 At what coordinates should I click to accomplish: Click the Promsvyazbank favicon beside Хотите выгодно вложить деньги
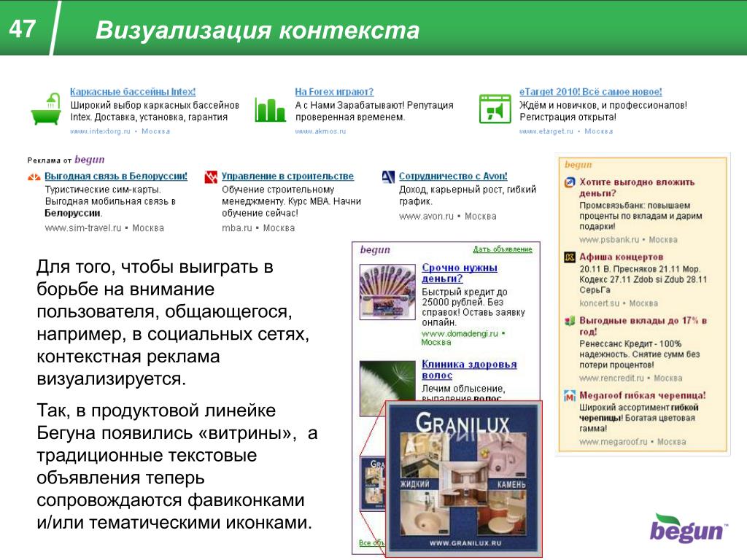pos(570,182)
